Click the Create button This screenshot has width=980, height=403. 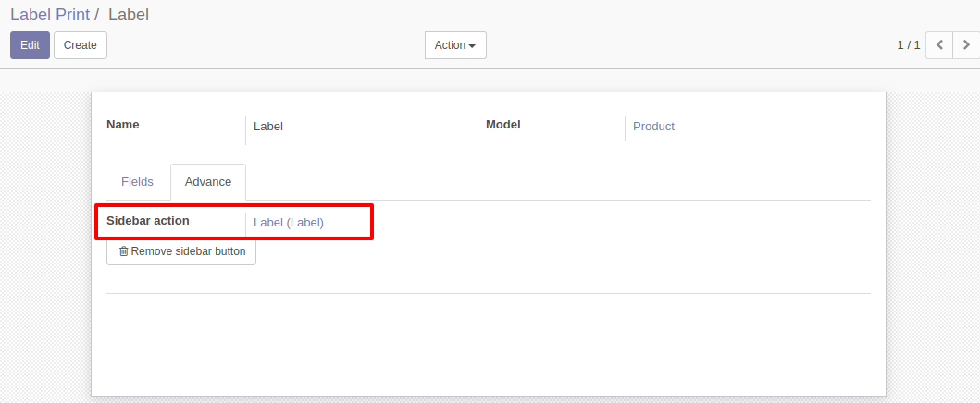click(x=81, y=45)
